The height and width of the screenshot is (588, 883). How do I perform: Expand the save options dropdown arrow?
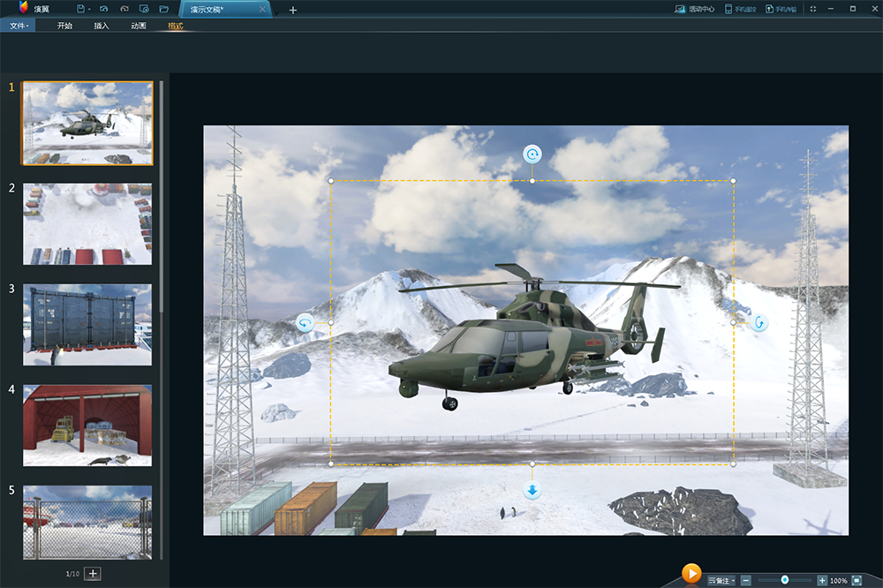coord(89,9)
